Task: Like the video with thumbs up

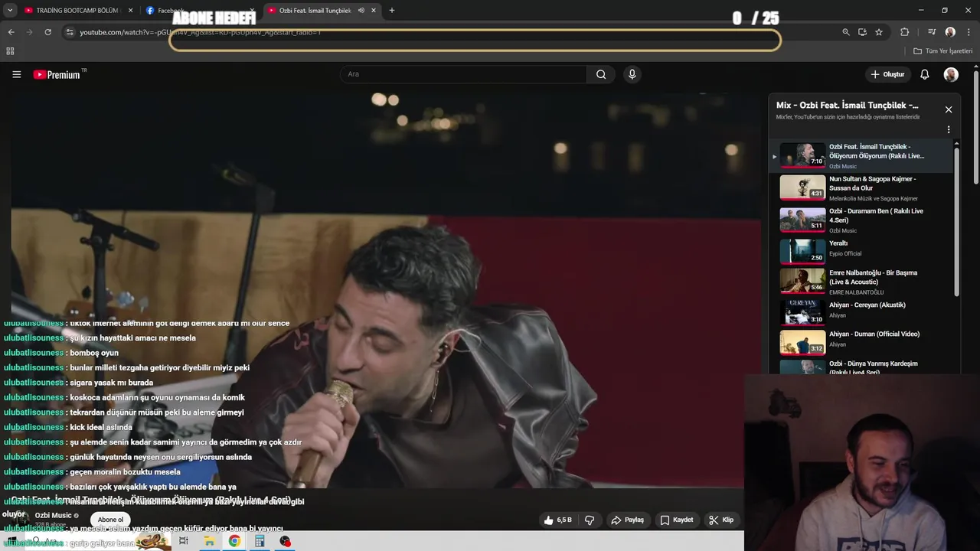Action: pyautogui.click(x=557, y=520)
